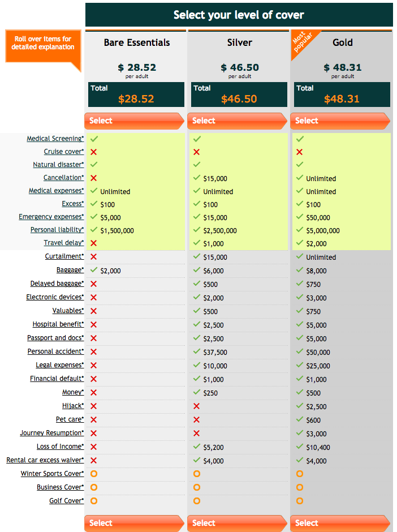The image size is (397, 532).
Task: Click the orange circle for Golf Cover in Gold column
Action: (300, 501)
